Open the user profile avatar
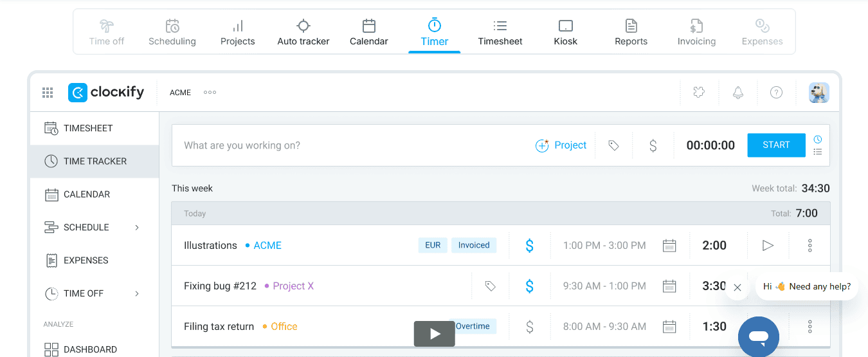The height and width of the screenshot is (357, 868). 819,93
